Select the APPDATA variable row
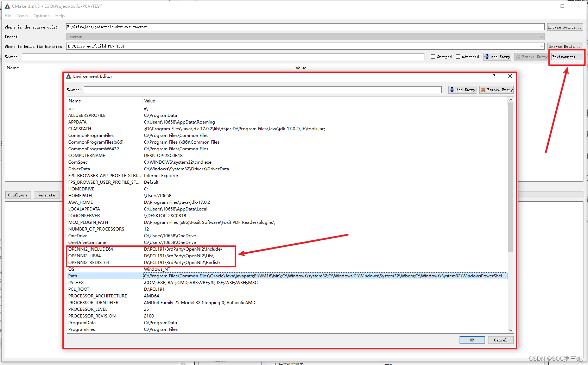Screen dimensions: 588x365 coord(287,122)
